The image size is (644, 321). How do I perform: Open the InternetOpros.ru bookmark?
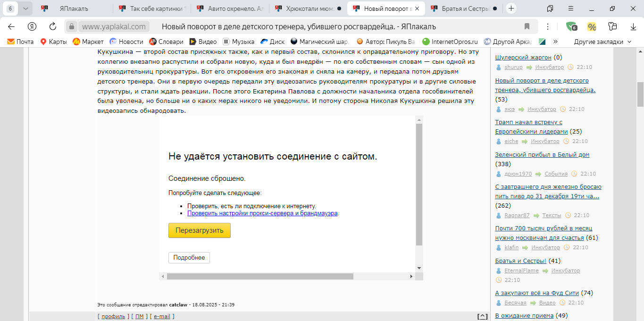click(x=450, y=42)
